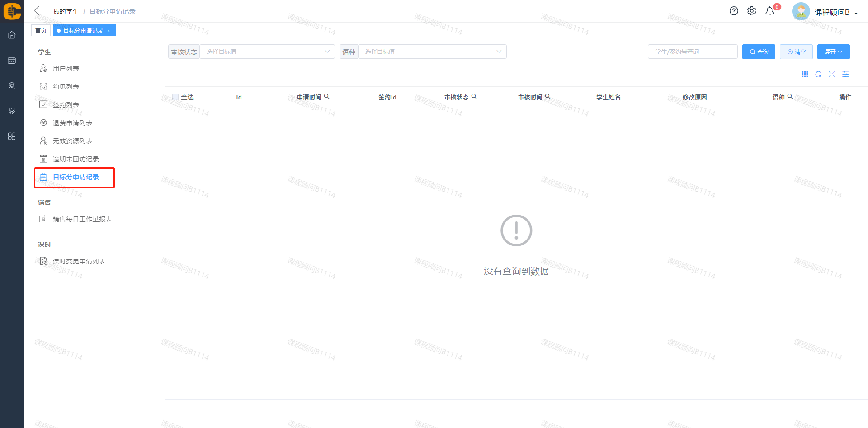Click the home icon in left rail
The image size is (868, 428).
[x=12, y=35]
